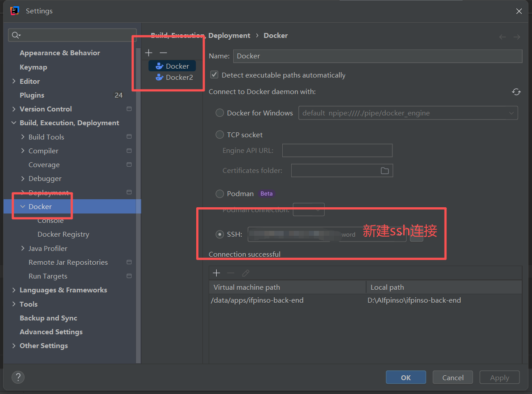Add a new path mapping
This screenshot has width=532, height=394.
click(x=216, y=273)
